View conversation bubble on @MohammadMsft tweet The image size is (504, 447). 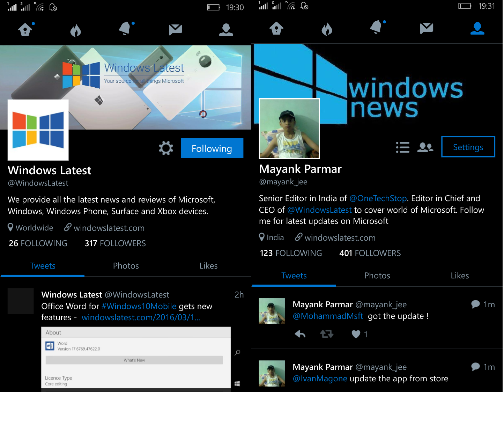coord(475,304)
